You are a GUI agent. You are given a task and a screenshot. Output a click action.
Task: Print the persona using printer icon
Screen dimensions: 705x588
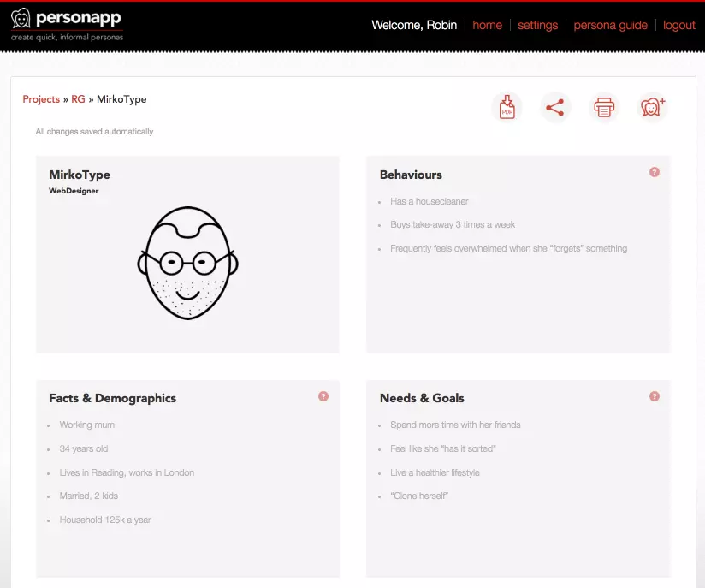[604, 108]
